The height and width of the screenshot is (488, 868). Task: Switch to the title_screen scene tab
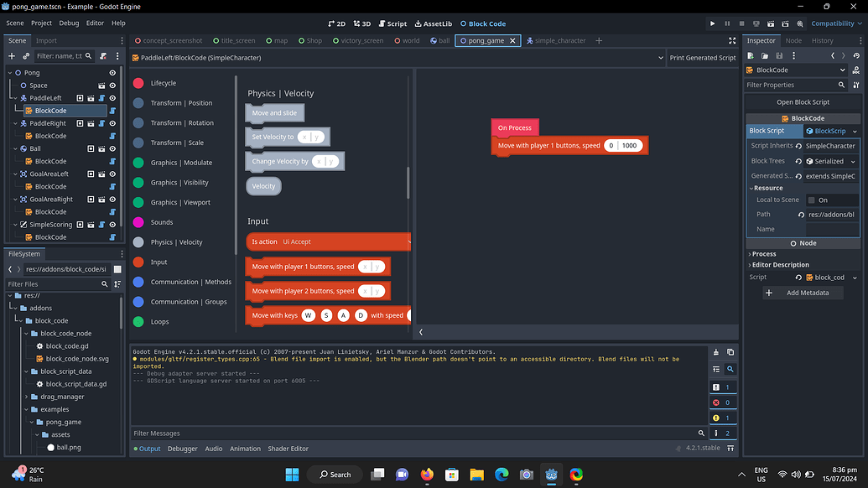point(237,39)
